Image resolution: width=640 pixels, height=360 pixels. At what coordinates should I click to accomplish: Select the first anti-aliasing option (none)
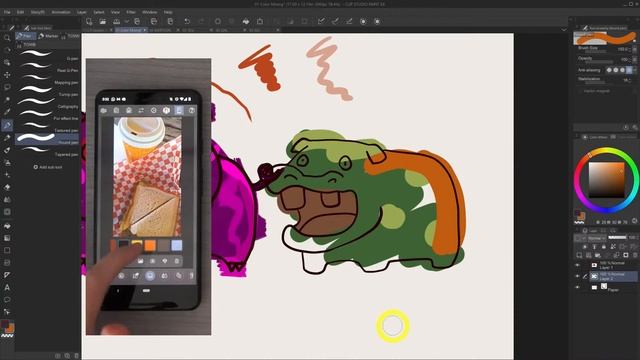click(609, 70)
